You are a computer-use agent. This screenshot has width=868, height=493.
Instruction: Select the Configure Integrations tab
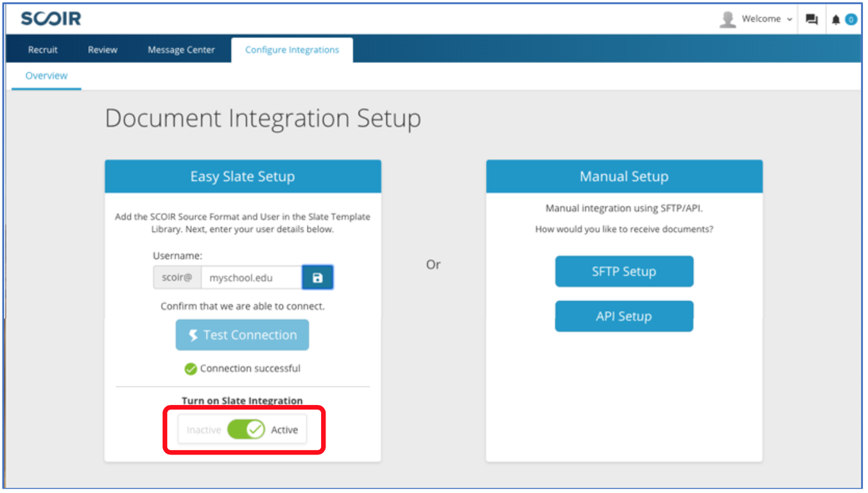tap(292, 49)
